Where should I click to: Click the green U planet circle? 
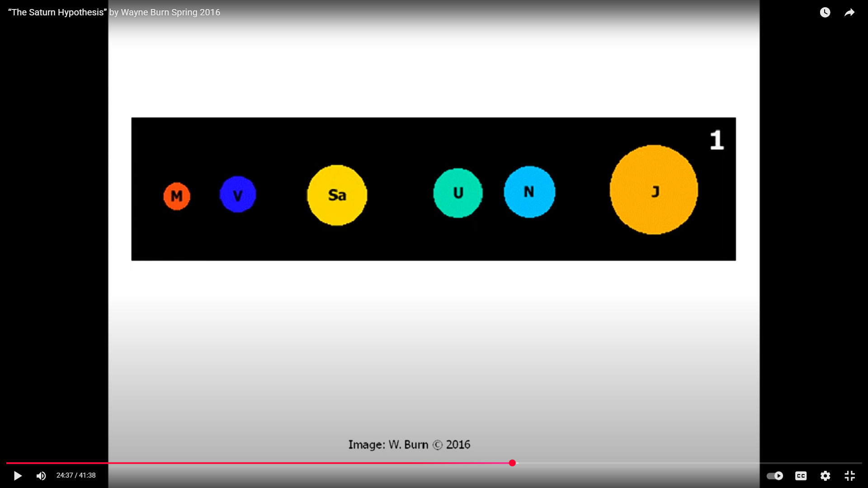458,193
